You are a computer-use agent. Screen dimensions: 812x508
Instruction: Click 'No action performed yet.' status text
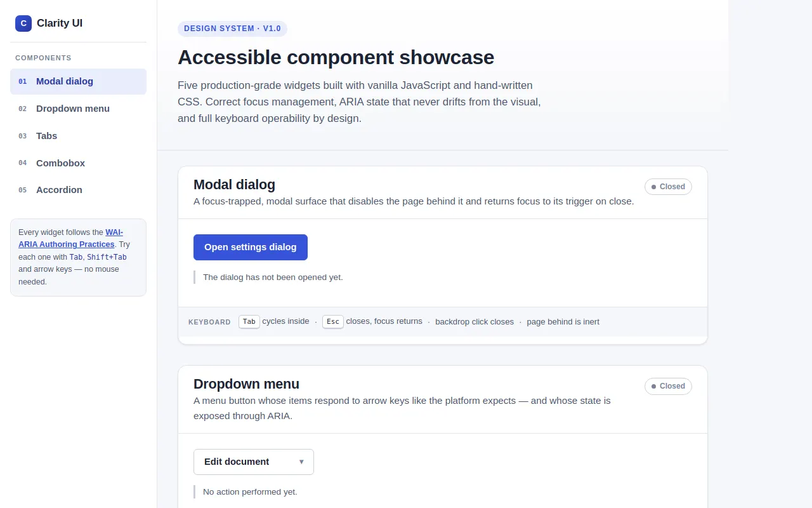(x=250, y=492)
